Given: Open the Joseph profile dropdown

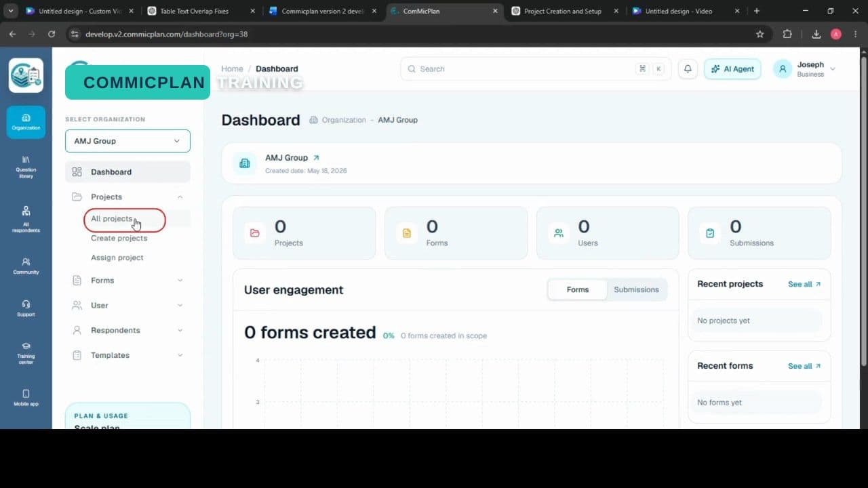Looking at the screenshot, I should pyautogui.click(x=805, y=69).
